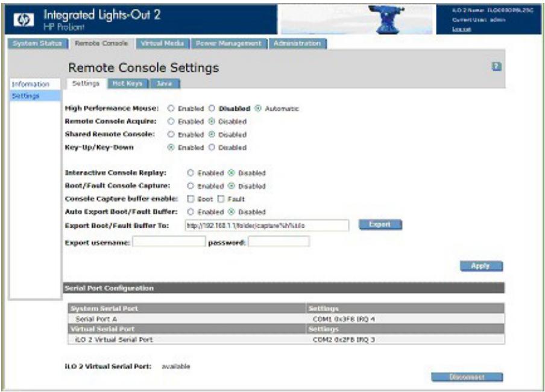
Task: Disable Interactive Console Replay
Action: point(232,173)
